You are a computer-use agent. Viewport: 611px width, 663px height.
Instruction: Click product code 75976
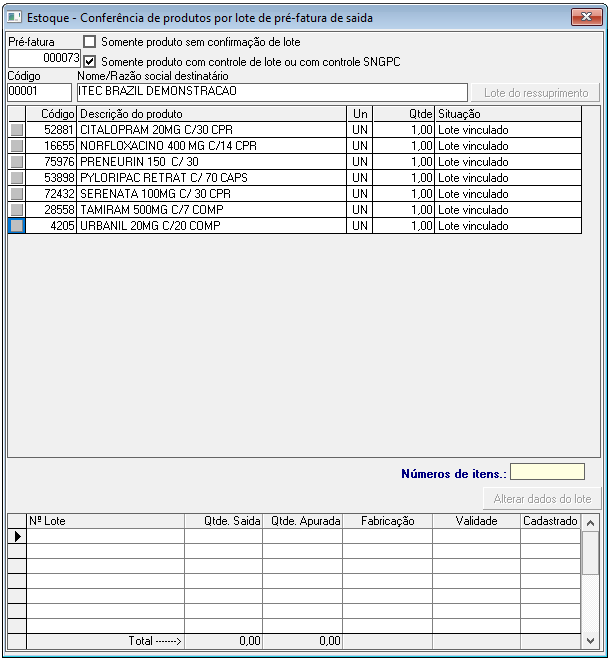[x=51, y=162]
